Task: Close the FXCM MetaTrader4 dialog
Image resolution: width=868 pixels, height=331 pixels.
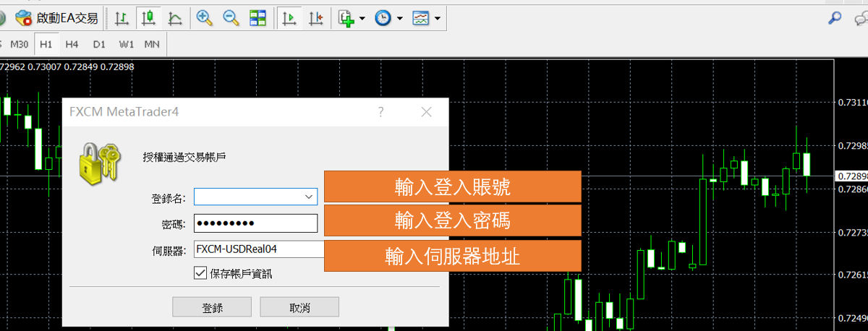Action: click(x=427, y=112)
